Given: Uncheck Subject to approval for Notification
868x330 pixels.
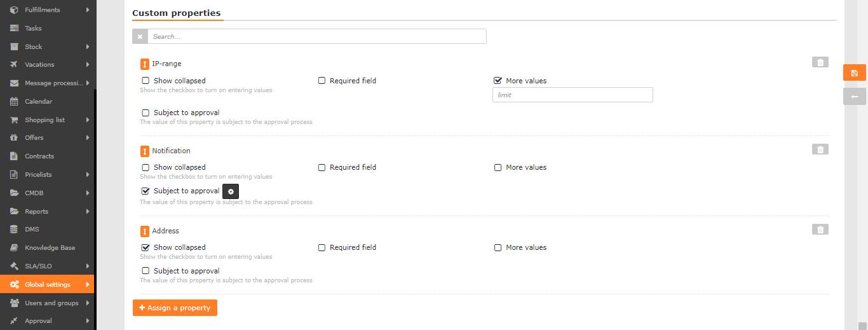Looking at the screenshot, I should tap(146, 191).
